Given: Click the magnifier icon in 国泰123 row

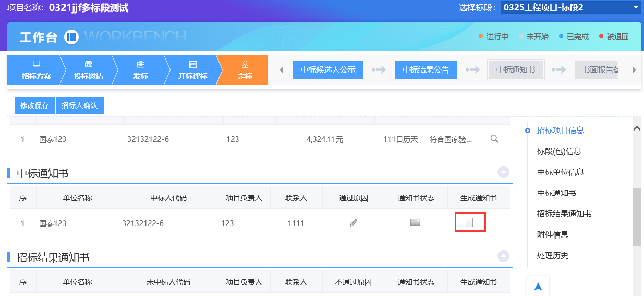Looking at the screenshot, I should [494, 139].
